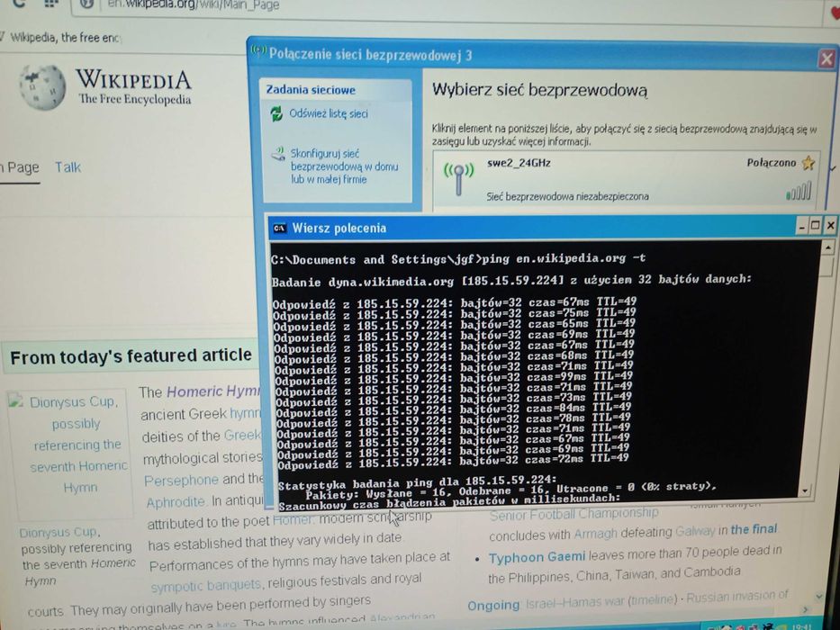Open the Typhoon Gaemi link
This screenshot has height=630, width=840.
click(x=537, y=557)
